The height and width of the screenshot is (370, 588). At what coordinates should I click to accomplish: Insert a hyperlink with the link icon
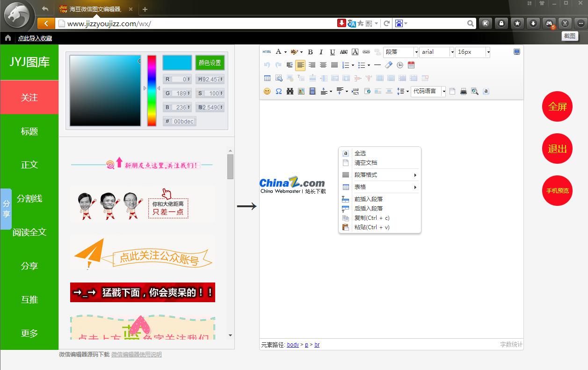tap(366, 52)
